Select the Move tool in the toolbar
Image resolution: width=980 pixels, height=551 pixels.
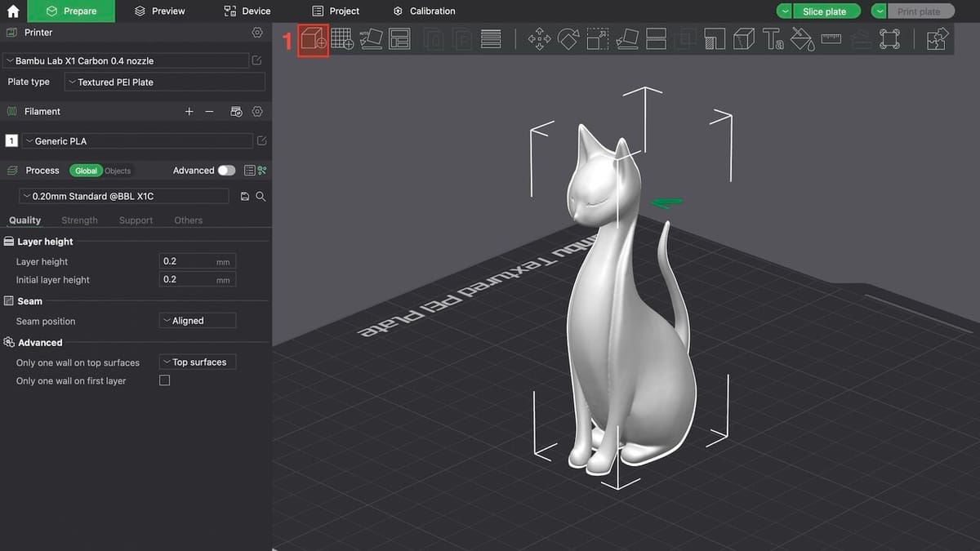pyautogui.click(x=539, y=39)
